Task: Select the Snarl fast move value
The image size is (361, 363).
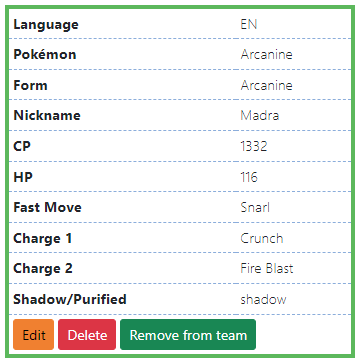Action: (255, 207)
